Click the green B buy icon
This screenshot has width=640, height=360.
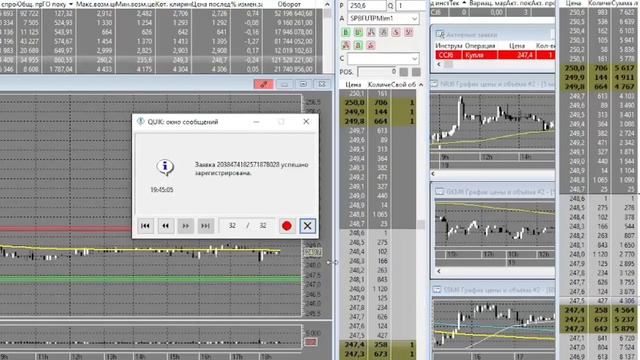(346, 32)
